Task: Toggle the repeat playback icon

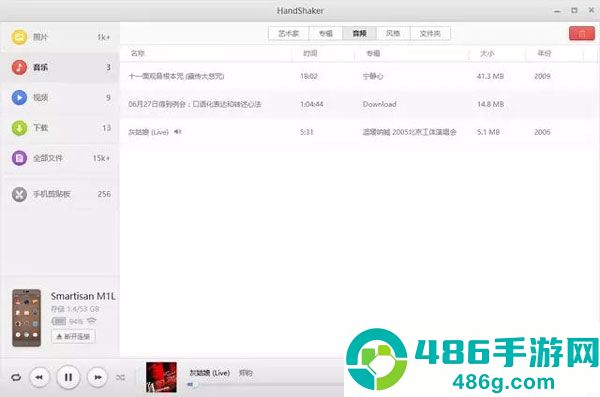Action: coord(16,377)
